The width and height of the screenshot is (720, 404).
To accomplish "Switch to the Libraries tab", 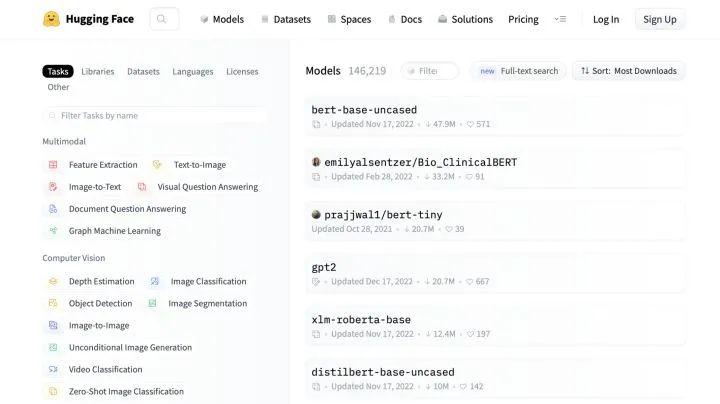I will (98, 72).
